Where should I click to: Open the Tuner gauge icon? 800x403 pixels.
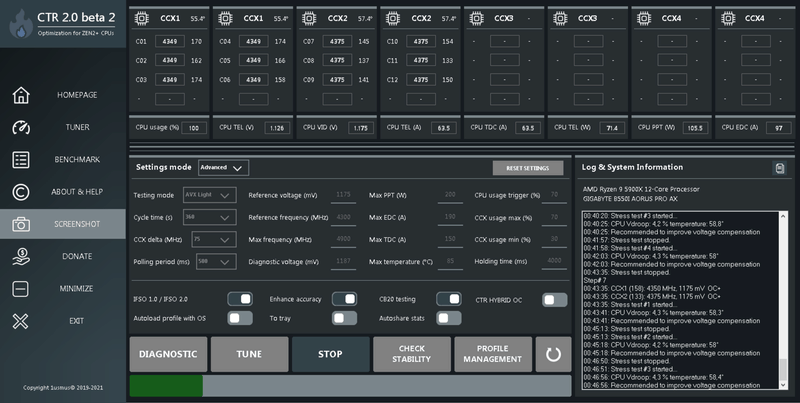click(x=20, y=127)
